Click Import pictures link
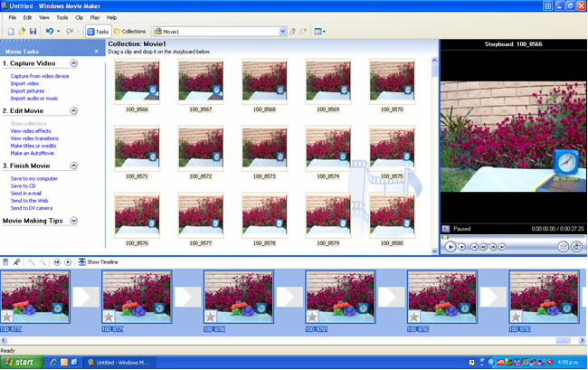This screenshot has width=588, height=370. click(x=27, y=91)
